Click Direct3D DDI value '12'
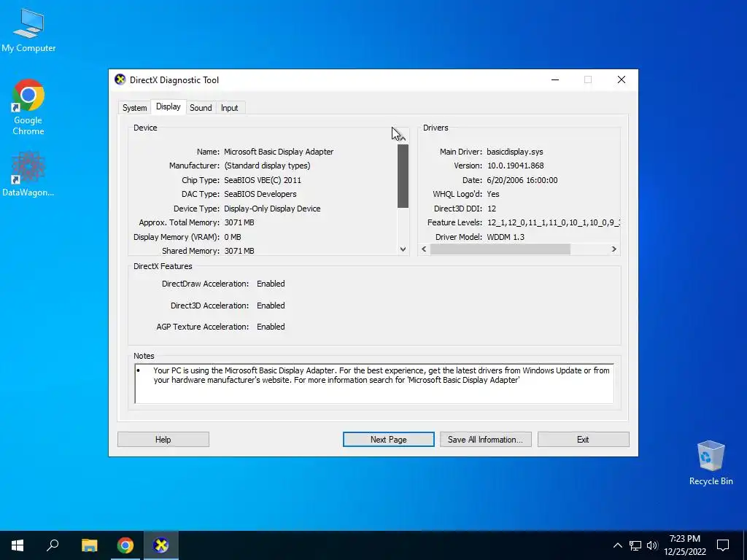The height and width of the screenshot is (560, 747). pos(491,209)
